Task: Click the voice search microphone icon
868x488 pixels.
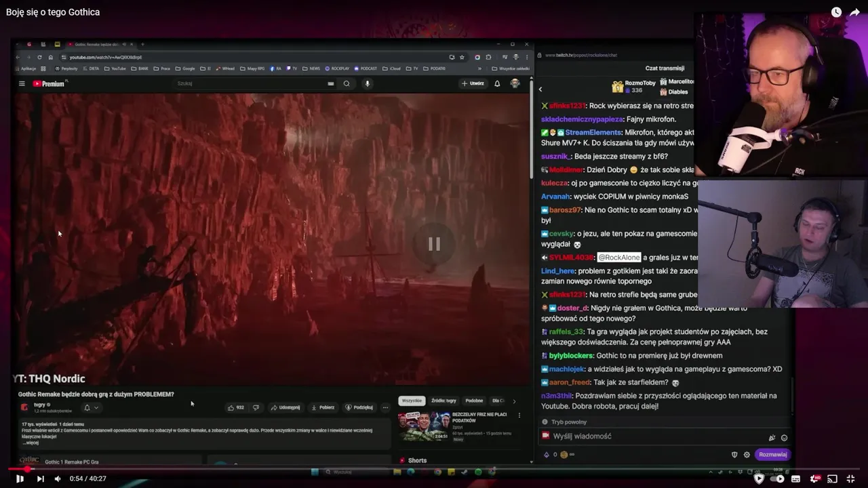Action: [x=367, y=83]
